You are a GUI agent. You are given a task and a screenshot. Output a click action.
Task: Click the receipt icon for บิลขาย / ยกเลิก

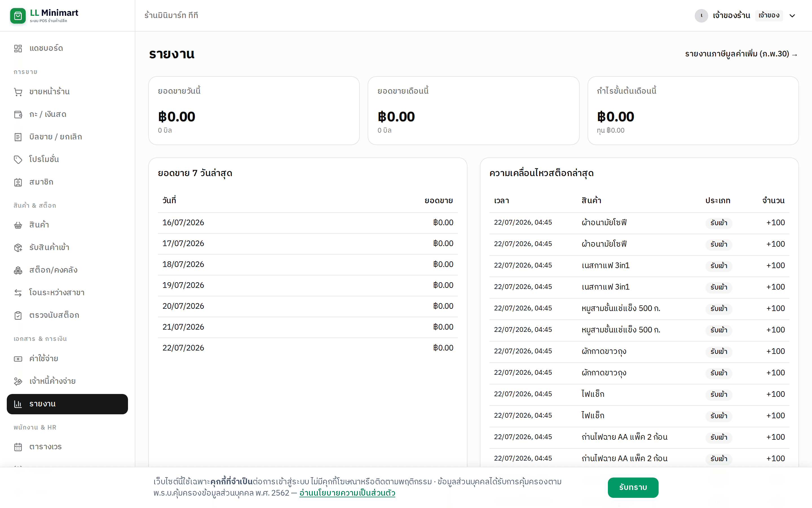pos(18,137)
